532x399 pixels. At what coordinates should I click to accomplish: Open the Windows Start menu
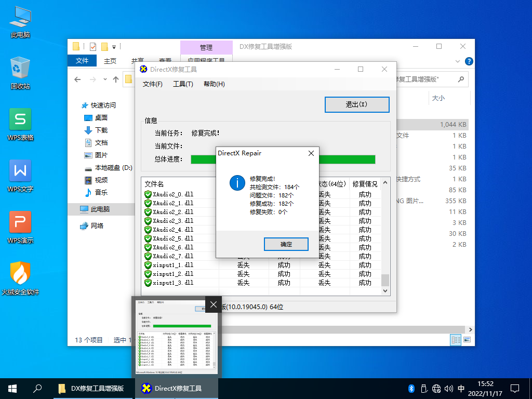[12, 389]
